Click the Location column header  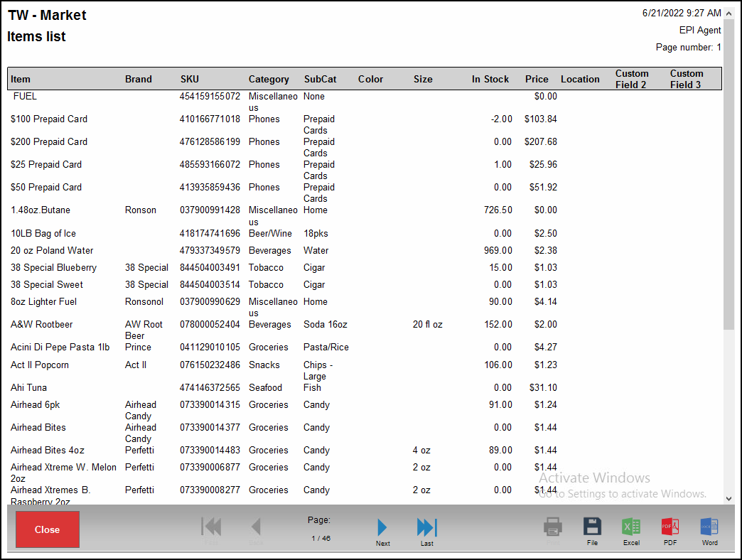pyautogui.click(x=580, y=80)
